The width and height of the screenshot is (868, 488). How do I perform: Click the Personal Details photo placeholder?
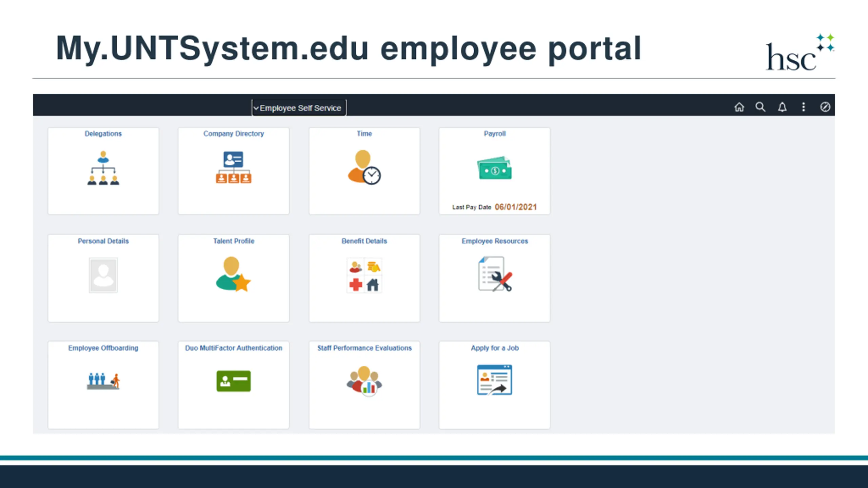(103, 275)
